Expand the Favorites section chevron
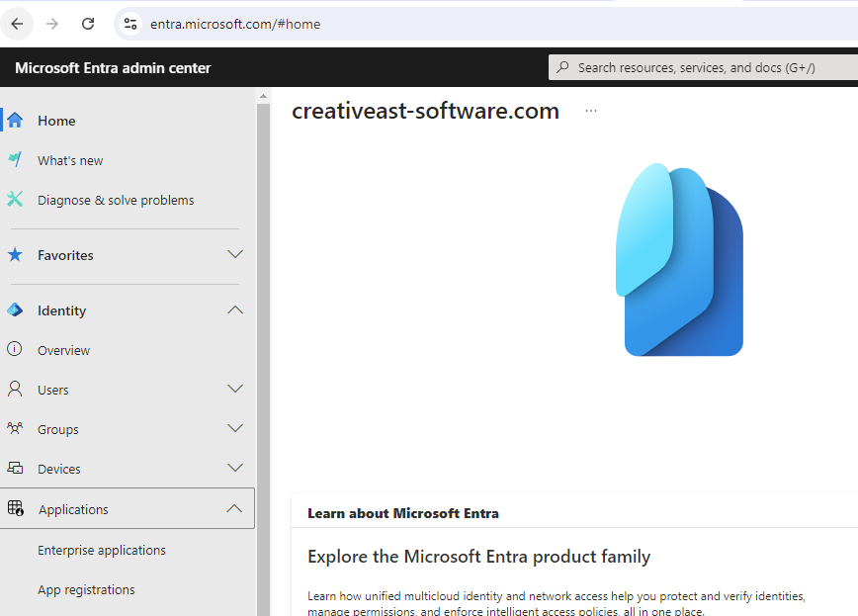Screen dimensions: 858x616 click(x=235, y=255)
